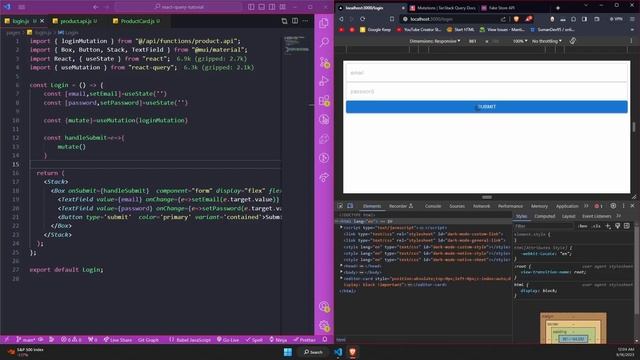Click the Brave Shields icon in address bar
Viewport: 640px width, 360px height.
click(516, 19)
